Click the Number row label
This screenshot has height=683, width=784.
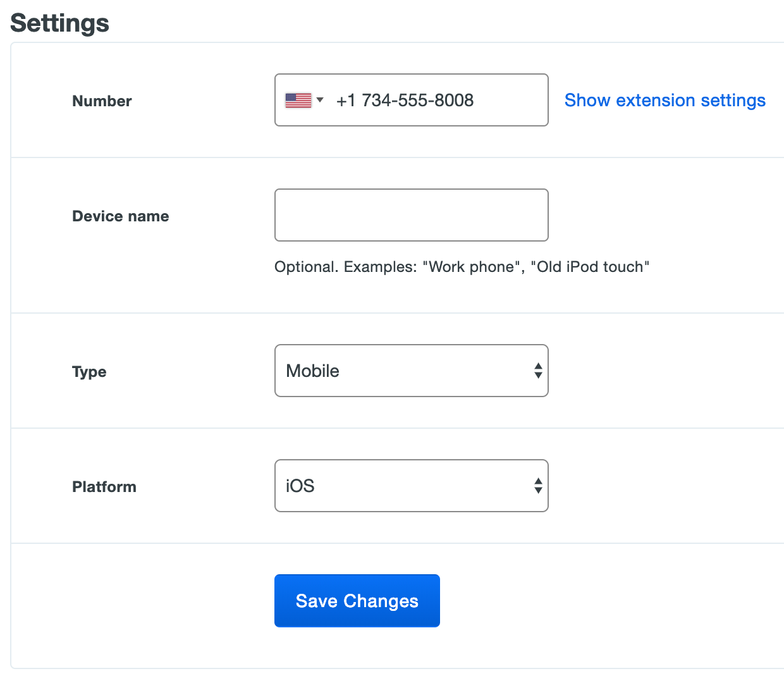102,101
